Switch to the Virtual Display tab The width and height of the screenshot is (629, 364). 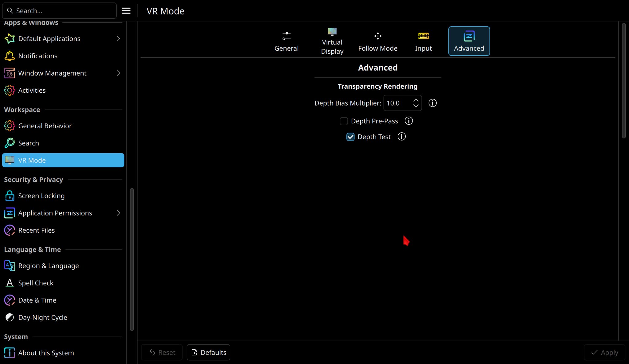click(332, 41)
